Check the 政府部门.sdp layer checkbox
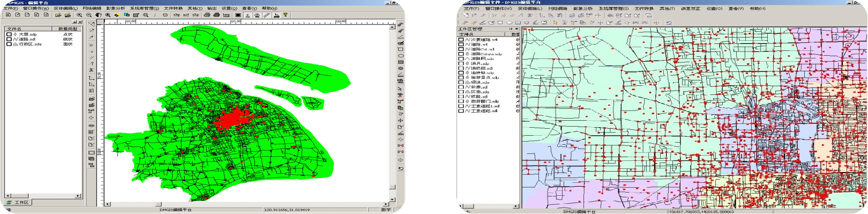The image size is (868, 214). click(461, 101)
